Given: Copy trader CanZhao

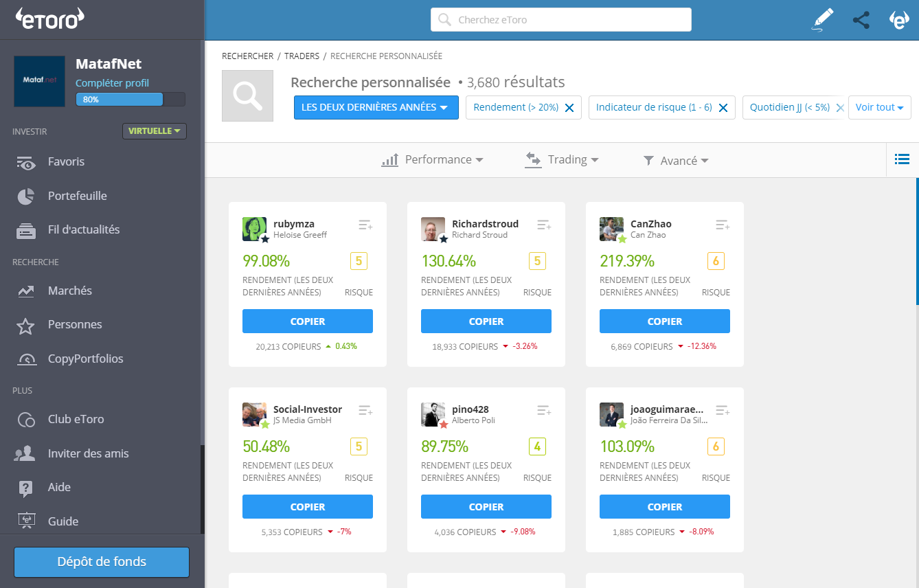Looking at the screenshot, I should coord(665,321).
